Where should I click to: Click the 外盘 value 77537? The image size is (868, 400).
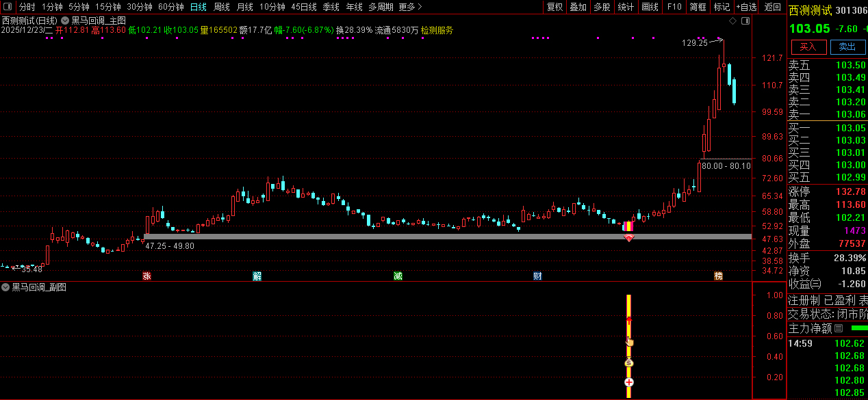click(x=853, y=243)
